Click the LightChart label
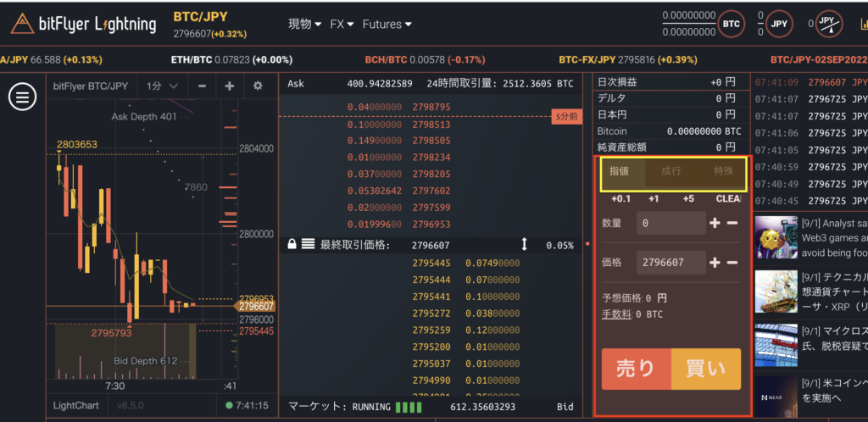The image size is (868, 422). click(x=75, y=405)
